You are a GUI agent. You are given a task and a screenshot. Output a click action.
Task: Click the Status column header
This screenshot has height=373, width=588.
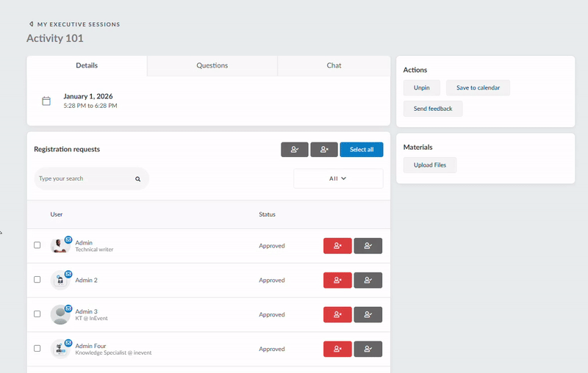(267, 214)
